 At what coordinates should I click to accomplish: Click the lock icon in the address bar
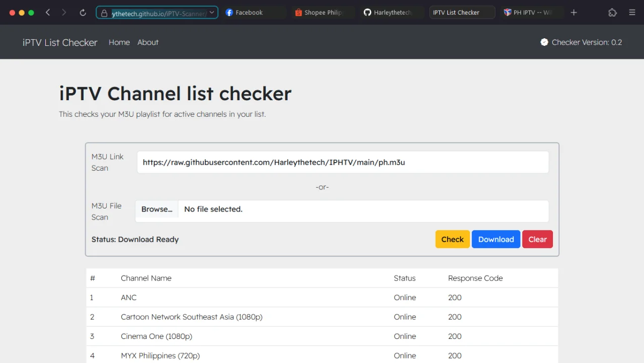tap(104, 13)
